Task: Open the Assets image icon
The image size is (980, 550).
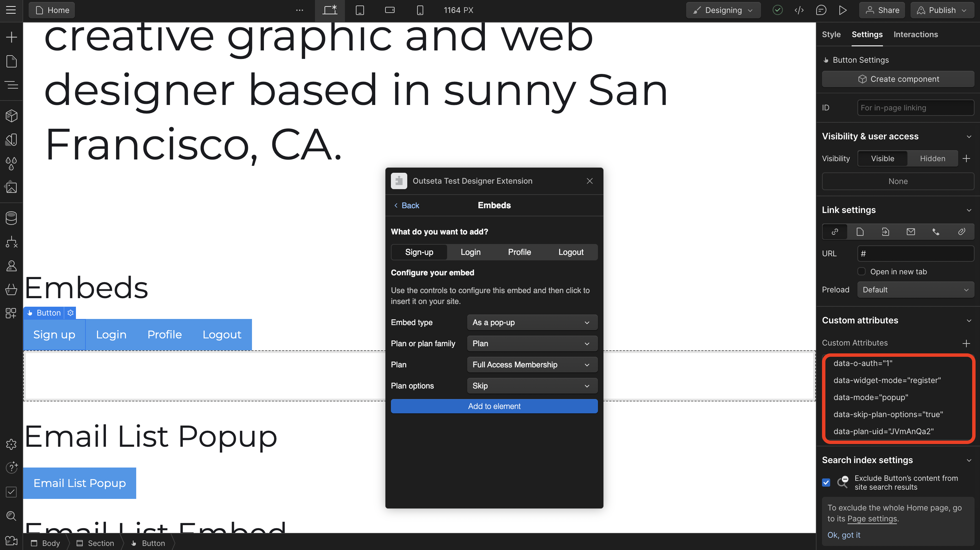Action: tap(12, 187)
